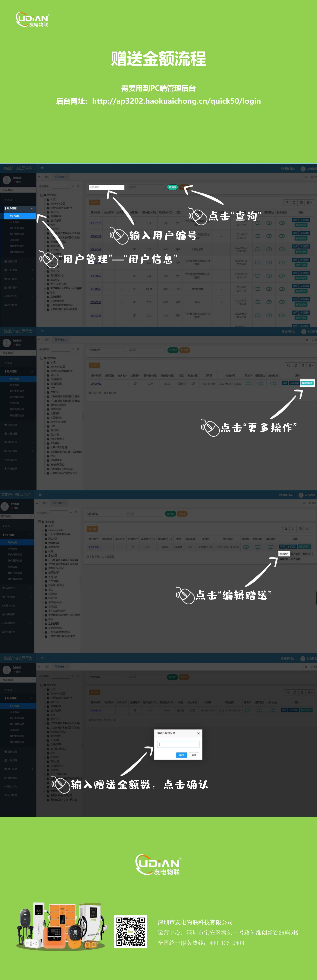
Task: Toggle 短款网络 switch for user 06791045
Action: point(269,289)
